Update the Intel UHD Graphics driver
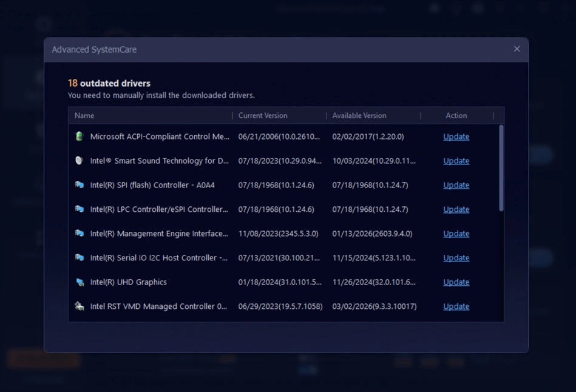 pos(456,282)
